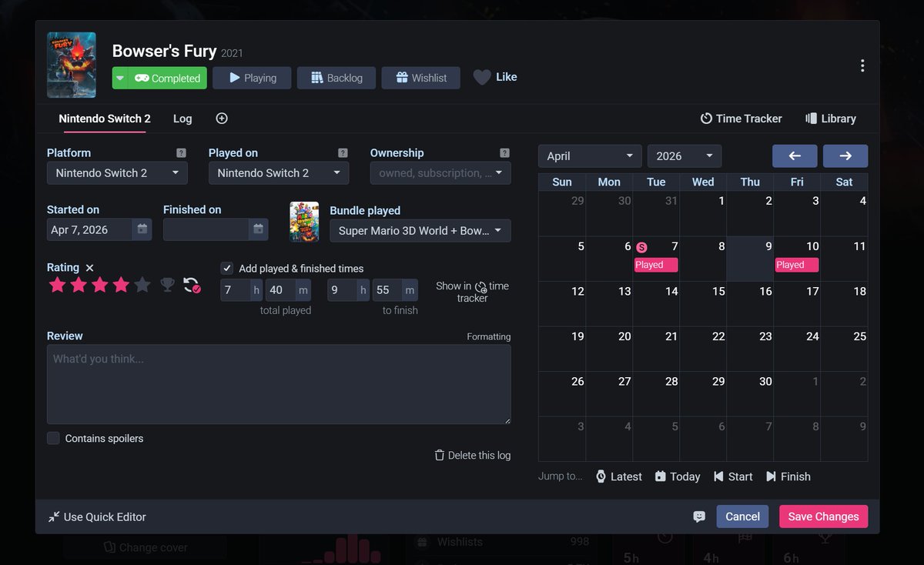Open the 2026 year dropdown

point(685,156)
